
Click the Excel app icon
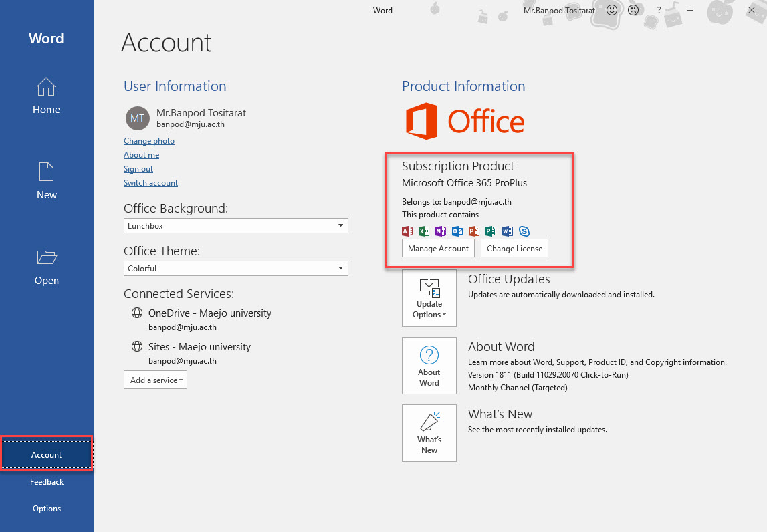point(423,231)
